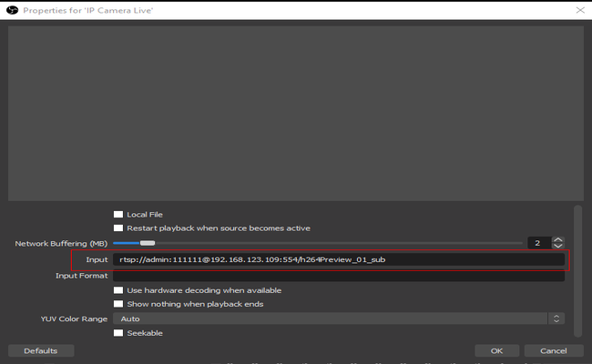Confirm settings with the OK button
Image resolution: width=592 pixels, height=364 pixels.
pyautogui.click(x=496, y=350)
